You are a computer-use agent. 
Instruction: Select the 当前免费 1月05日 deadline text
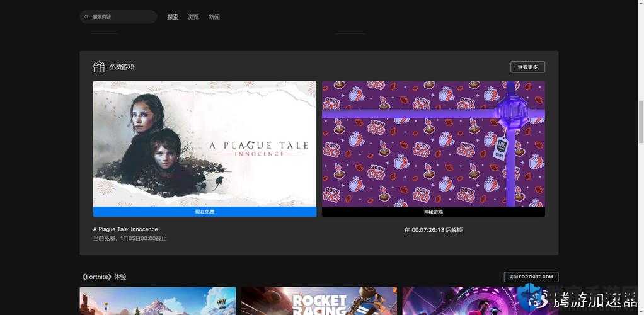[x=130, y=239]
